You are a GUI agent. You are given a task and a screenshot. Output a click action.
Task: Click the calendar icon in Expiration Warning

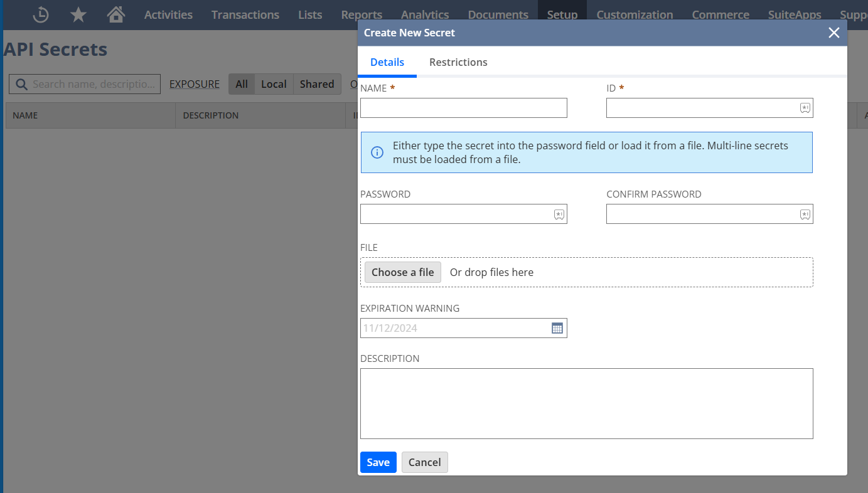point(557,328)
